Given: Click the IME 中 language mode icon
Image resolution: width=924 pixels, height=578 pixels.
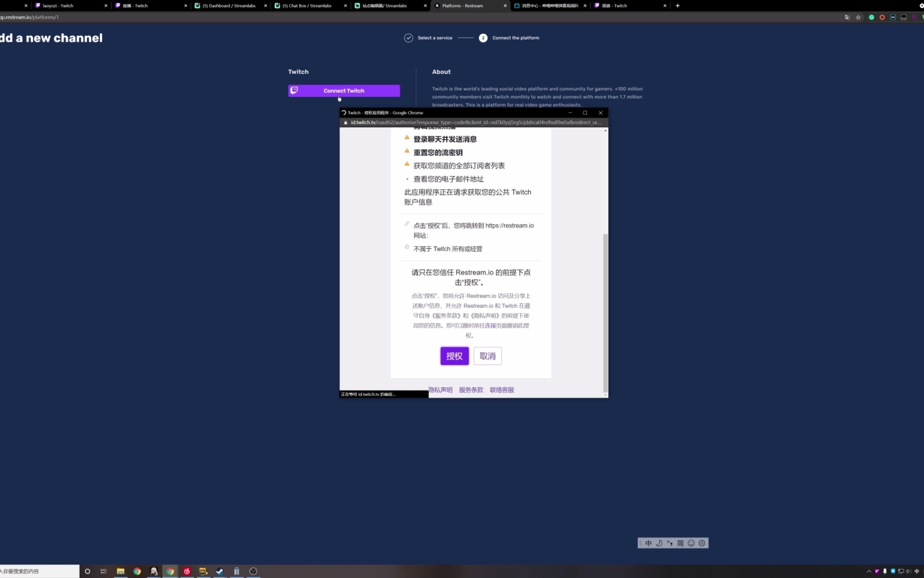Looking at the screenshot, I should (648, 543).
